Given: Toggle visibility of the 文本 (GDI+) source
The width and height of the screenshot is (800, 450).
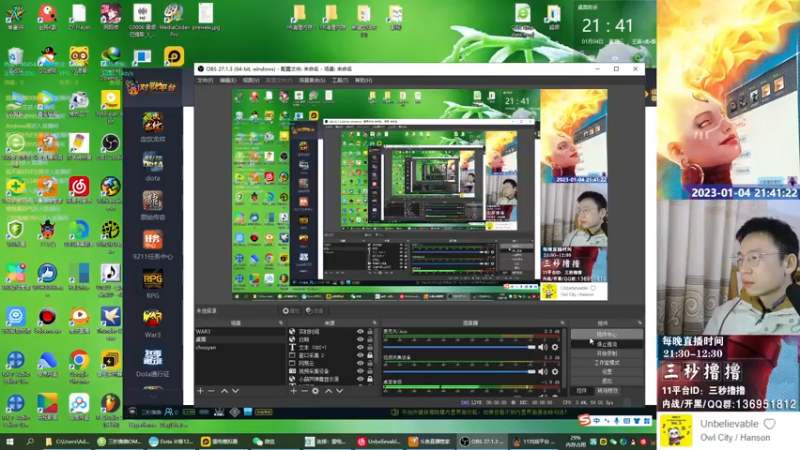Looking at the screenshot, I should pyautogui.click(x=360, y=347).
